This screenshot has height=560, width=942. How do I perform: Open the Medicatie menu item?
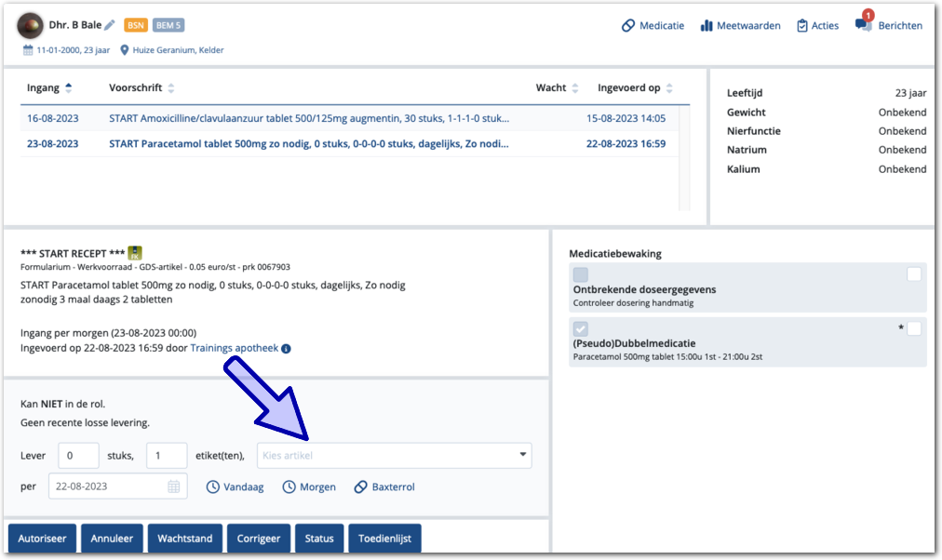point(653,26)
